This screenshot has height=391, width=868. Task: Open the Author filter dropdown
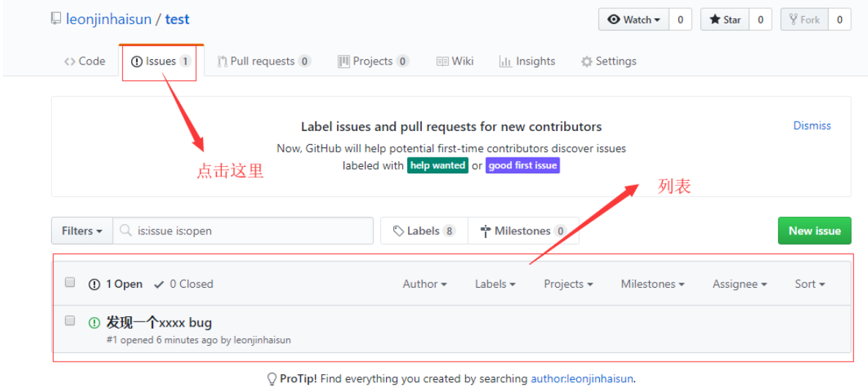pos(424,284)
